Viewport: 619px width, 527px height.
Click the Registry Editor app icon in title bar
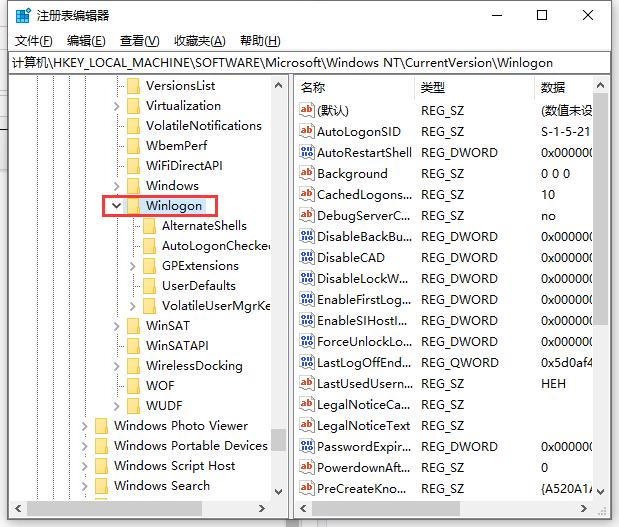tap(23, 16)
